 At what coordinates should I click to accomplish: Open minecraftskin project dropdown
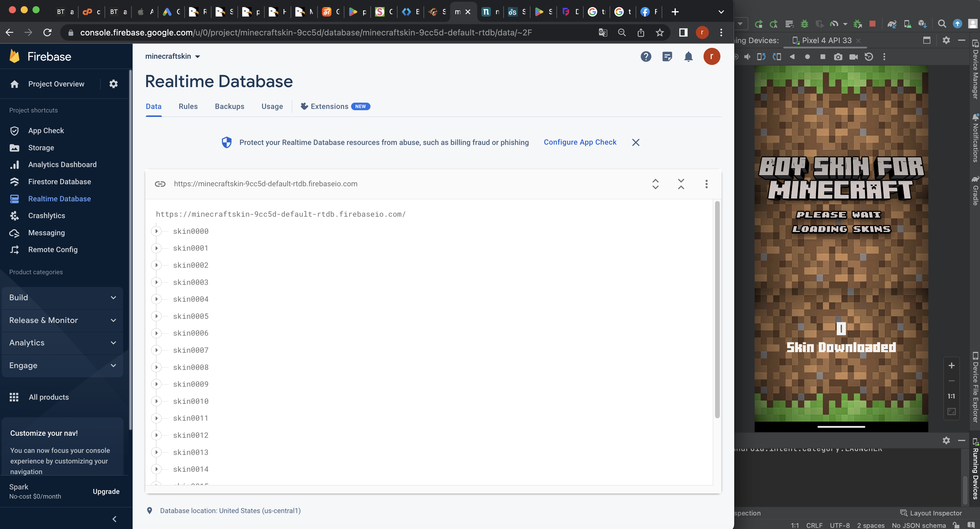pyautogui.click(x=173, y=56)
